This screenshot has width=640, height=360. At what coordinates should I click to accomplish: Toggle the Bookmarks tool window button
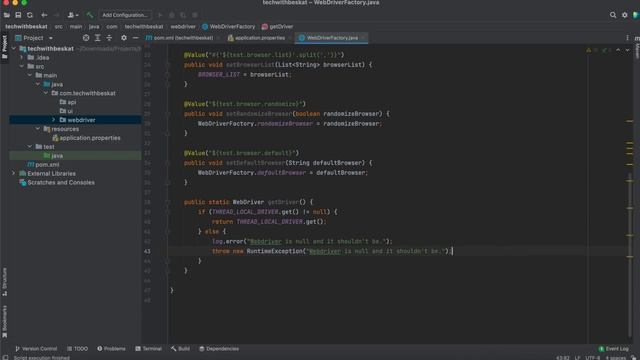pyautogui.click(x=4, y=322)
